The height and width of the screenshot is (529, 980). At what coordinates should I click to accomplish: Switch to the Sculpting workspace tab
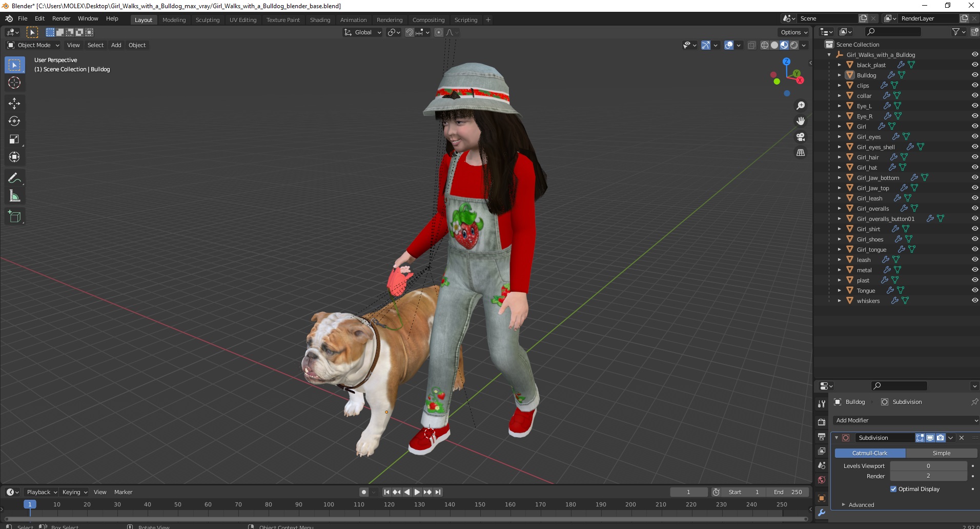pos(208,20)
